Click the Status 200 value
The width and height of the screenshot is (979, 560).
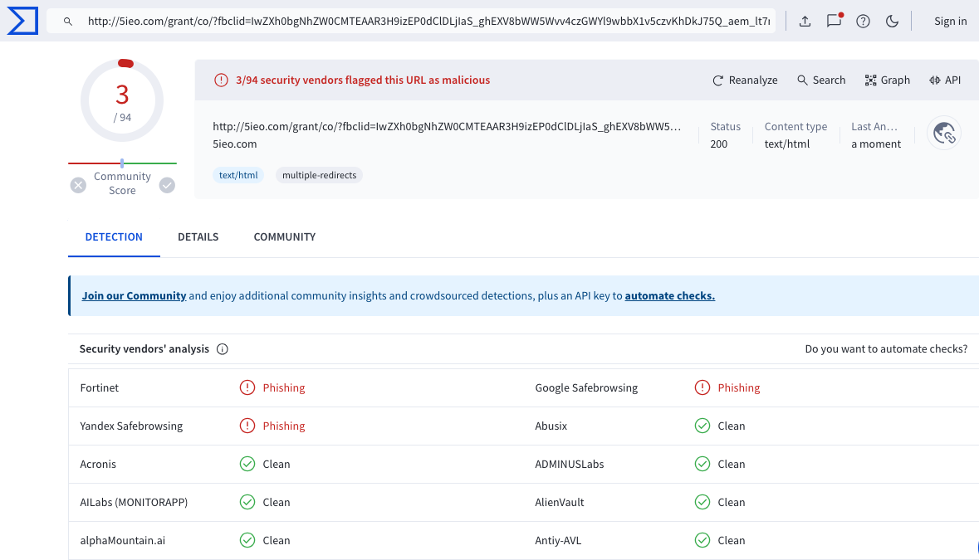[x=718, y=144]
